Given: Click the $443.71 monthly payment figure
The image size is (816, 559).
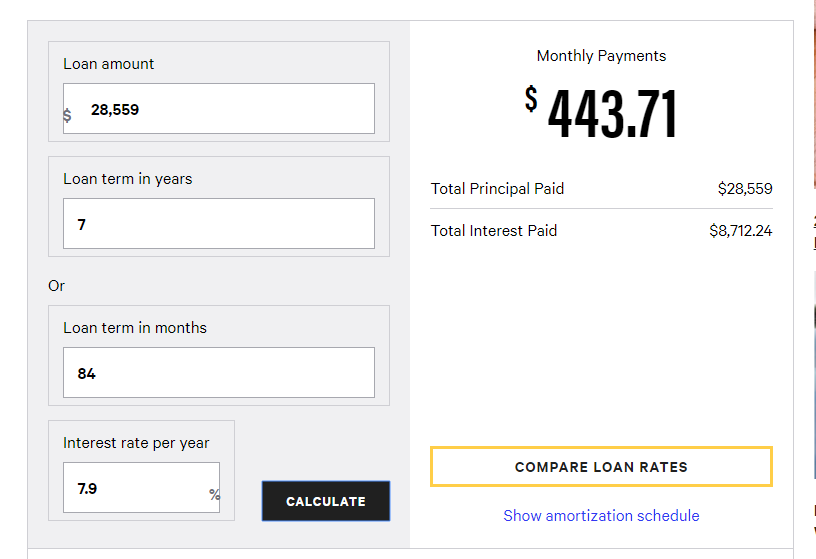Looking at the screenshot, I should (x=601, y=112).
